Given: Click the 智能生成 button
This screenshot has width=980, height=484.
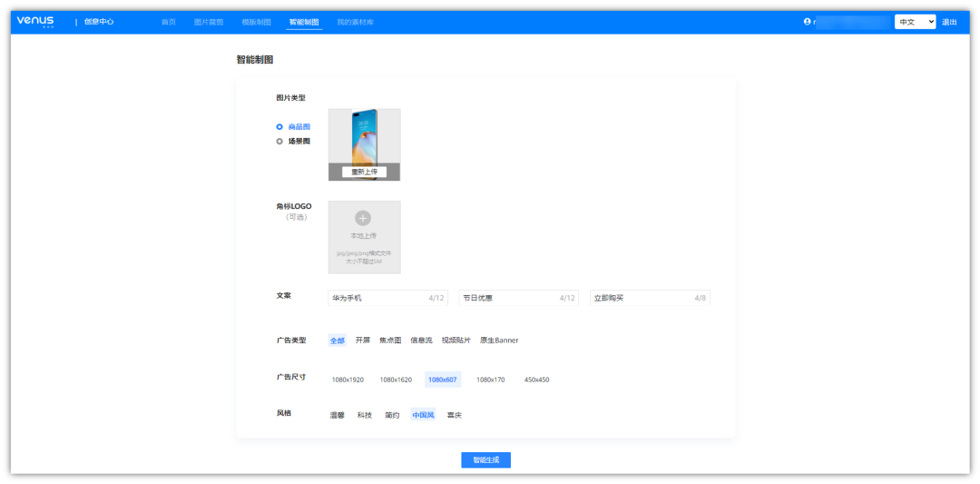Looking at the screenshot, I should pyautogui.click(x=486, y=460).
